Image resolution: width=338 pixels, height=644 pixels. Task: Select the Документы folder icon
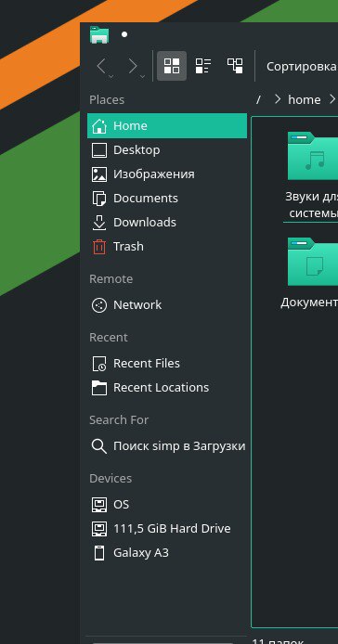click(x=313, y=262)
